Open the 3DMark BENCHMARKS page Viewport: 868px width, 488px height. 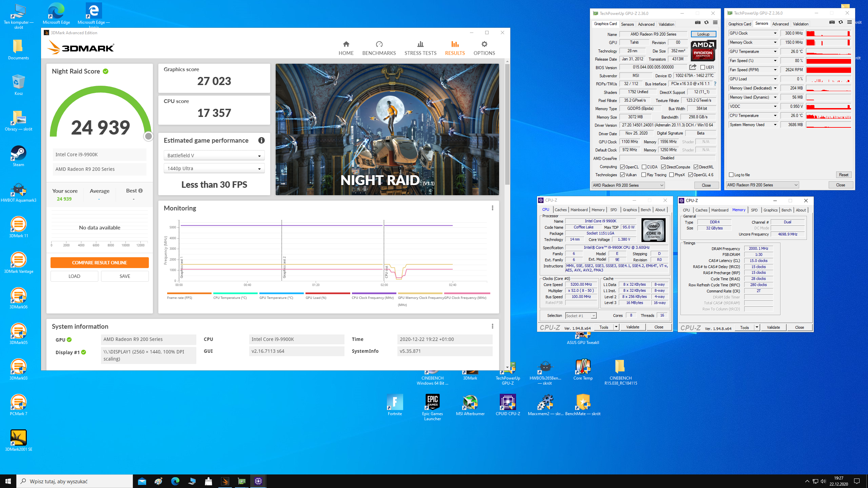click(379, 48)
